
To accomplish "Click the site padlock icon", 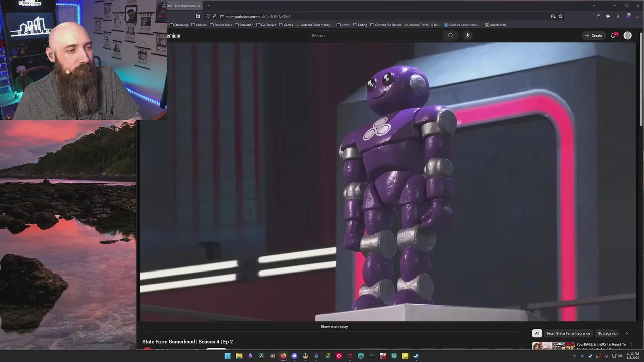I will tap(215, 16).
